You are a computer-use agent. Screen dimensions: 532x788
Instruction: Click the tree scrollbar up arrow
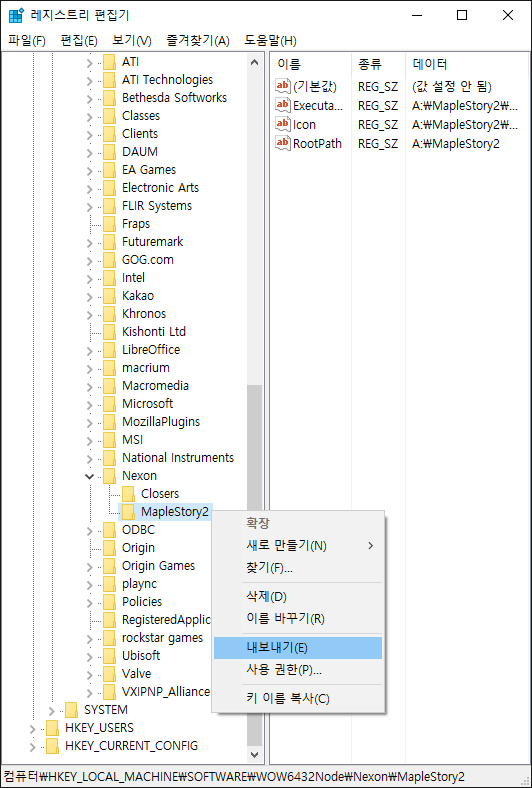tap(255, 62)
